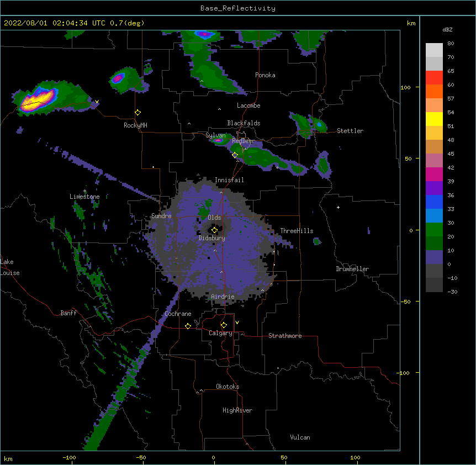Click the RedDeer city label
Screen dimensions: 476x465
243,141
